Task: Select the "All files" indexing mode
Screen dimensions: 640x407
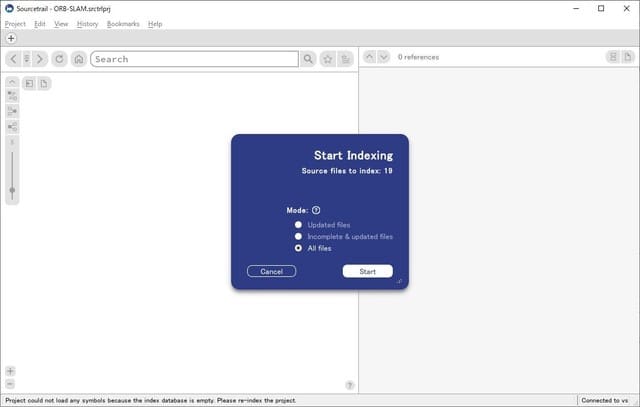Action: coord(298,248)
